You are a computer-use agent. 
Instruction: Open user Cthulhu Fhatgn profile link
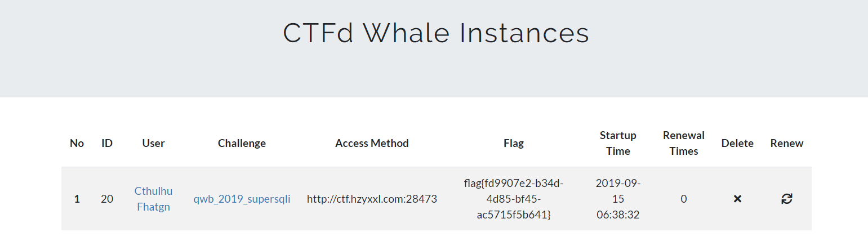[x=153, y=199]
